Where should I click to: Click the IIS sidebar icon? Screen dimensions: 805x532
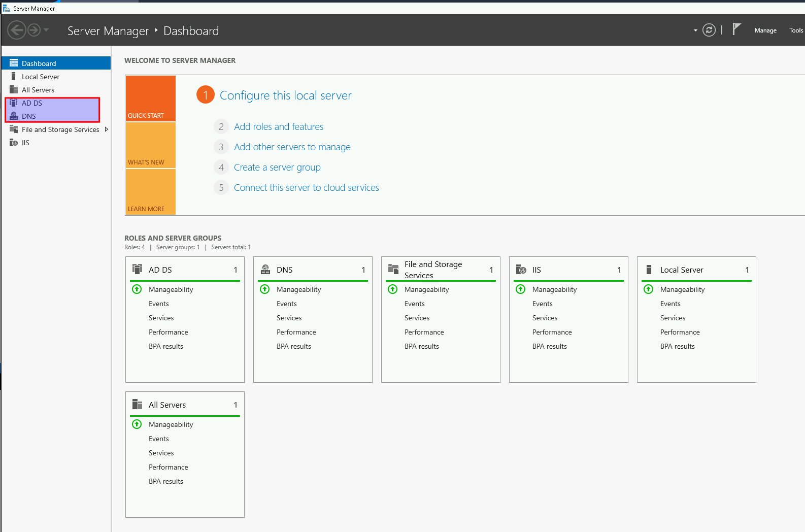click(x=14, y=142)
